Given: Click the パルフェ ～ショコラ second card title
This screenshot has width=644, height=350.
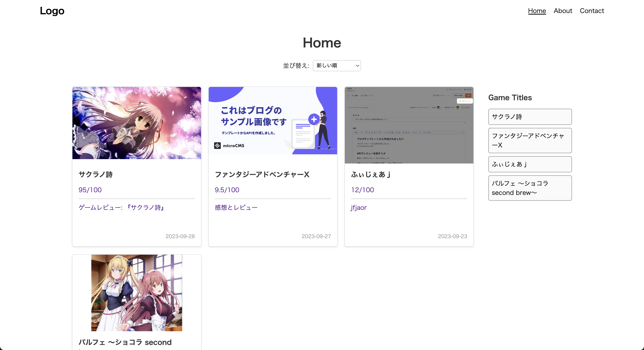Looking at the screenshot, I should pyautogui.click(x=125, y=342).
